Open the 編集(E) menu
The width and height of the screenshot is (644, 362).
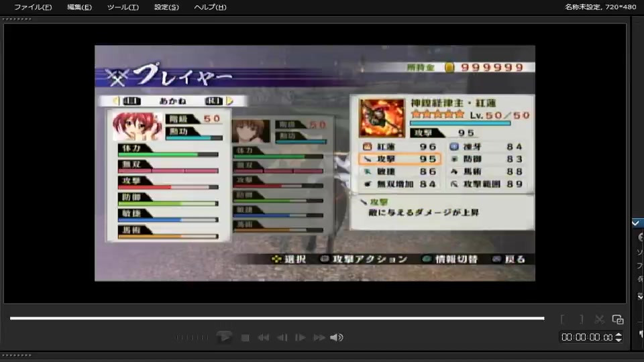pyautogui.click(x=79, y=7)
